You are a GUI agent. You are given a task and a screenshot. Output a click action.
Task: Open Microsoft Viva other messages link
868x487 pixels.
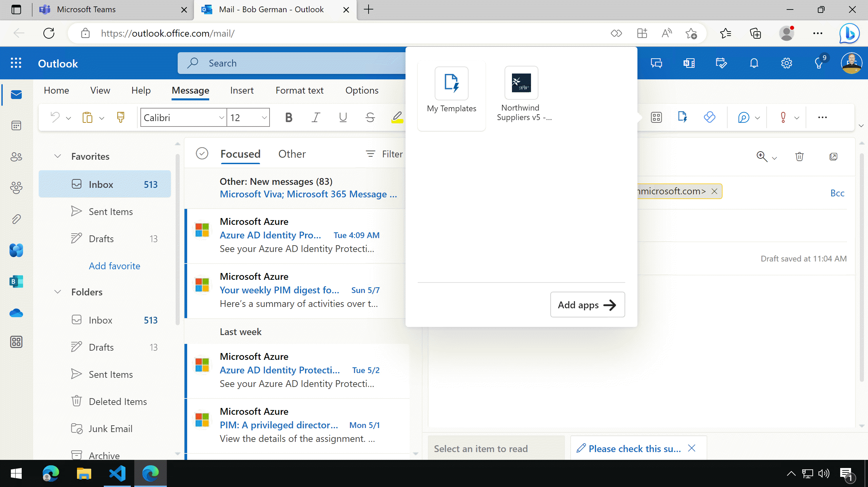(308, 194)
